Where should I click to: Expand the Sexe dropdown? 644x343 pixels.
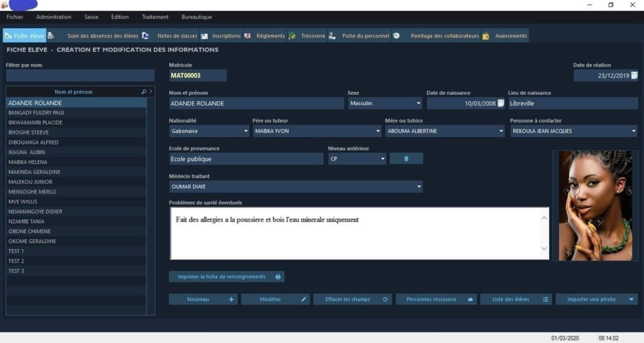point(418,103)
